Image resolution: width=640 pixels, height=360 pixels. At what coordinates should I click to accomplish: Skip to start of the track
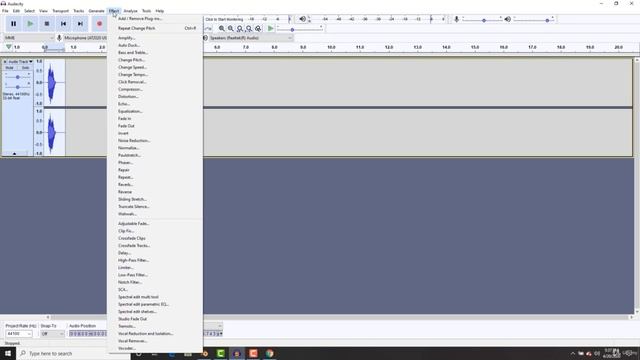point(64,24)
